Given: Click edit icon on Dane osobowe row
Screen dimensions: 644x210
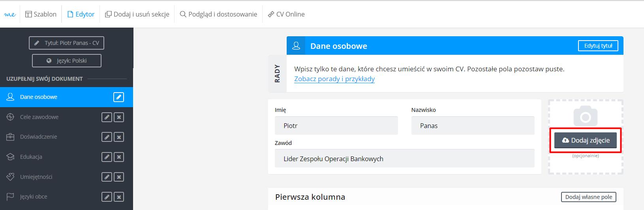Looking at the screenshot, I should [118, 97].
